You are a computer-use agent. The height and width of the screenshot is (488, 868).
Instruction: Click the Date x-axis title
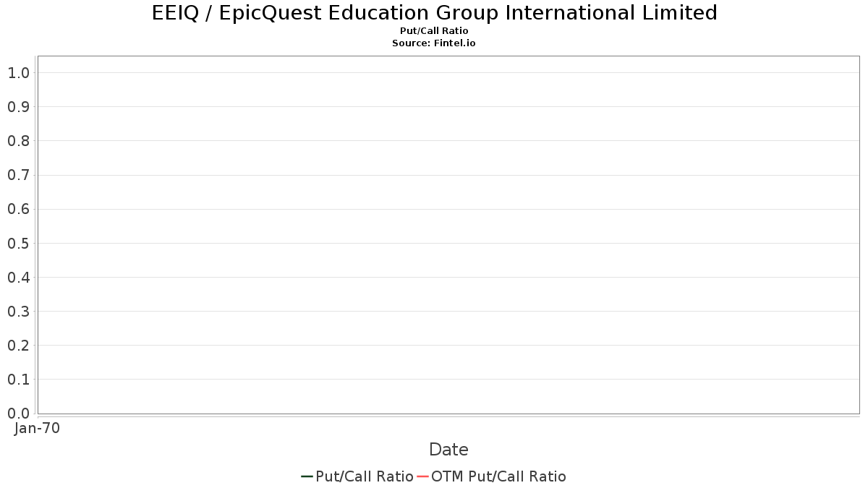448,450
